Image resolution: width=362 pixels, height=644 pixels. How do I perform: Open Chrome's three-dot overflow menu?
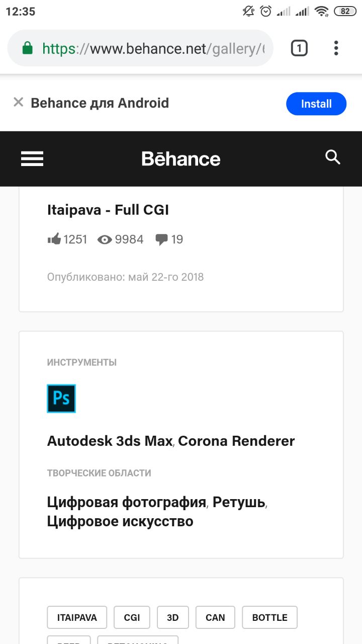[x=336, y=48]
